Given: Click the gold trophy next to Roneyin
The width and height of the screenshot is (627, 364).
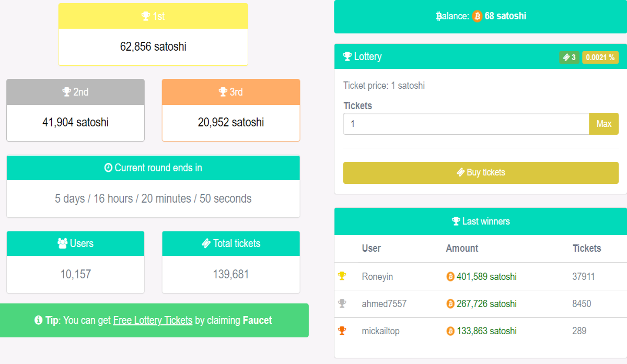Looking at the screenshot, I should click(342, 276).
